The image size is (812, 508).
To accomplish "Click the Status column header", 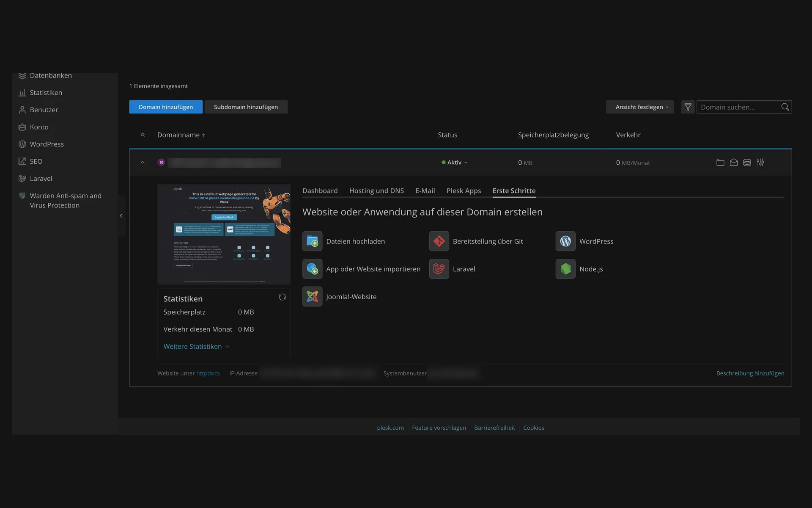I will point(447,135).
